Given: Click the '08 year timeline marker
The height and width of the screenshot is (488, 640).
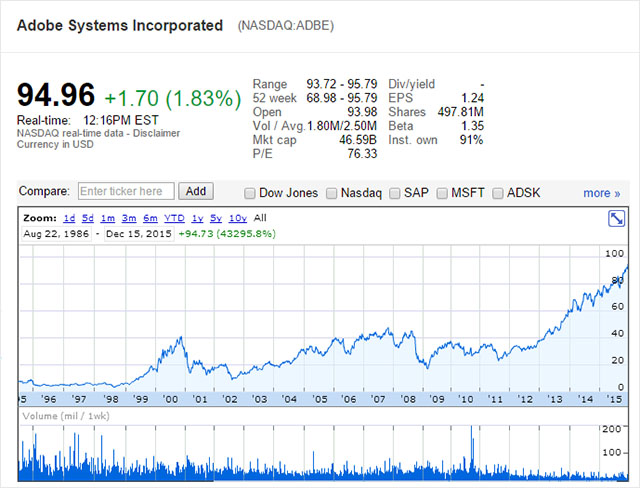Looking at the screenshot, I should click(x=408, y=399).
